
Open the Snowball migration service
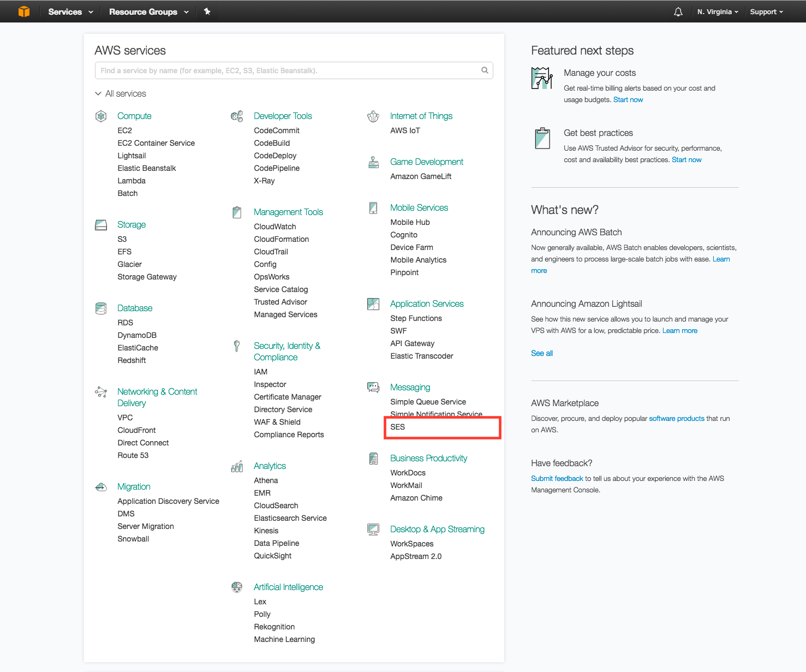pos(133,539)
